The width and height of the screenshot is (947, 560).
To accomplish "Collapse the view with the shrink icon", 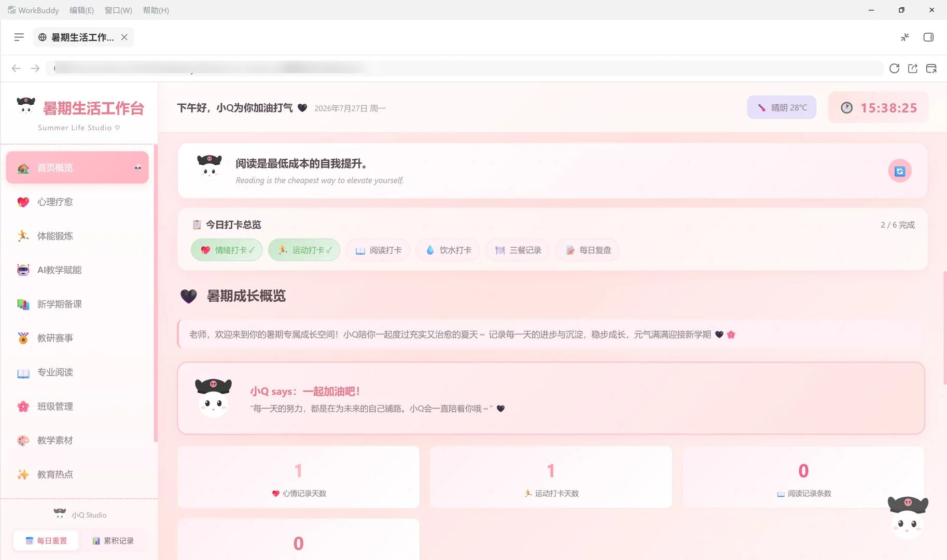I will 905,37.
